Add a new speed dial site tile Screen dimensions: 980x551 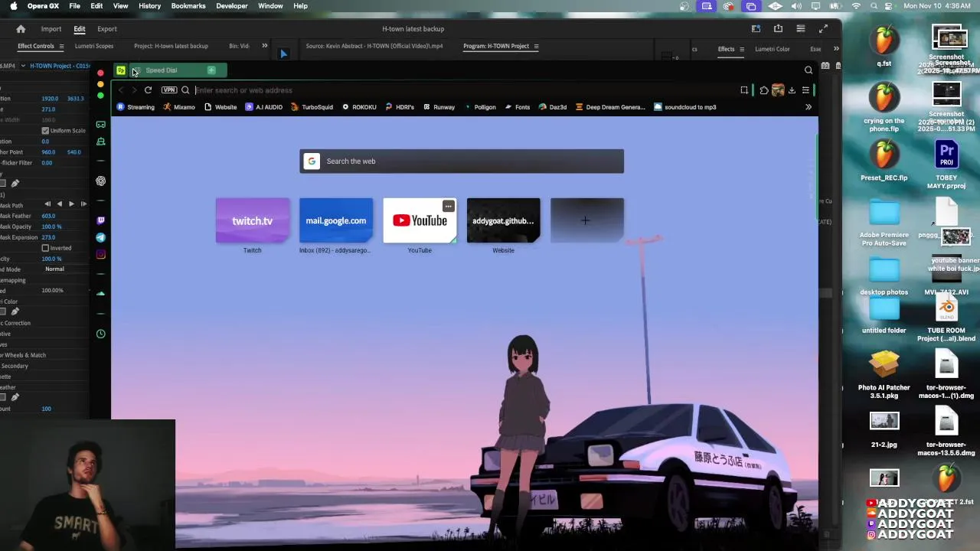tap(586, 220)
